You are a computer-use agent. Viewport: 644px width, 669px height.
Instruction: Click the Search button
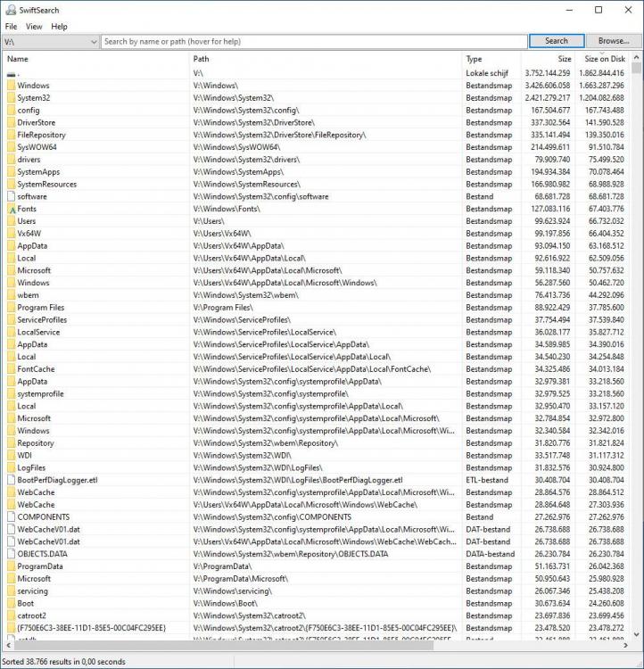tap(556, 41)
